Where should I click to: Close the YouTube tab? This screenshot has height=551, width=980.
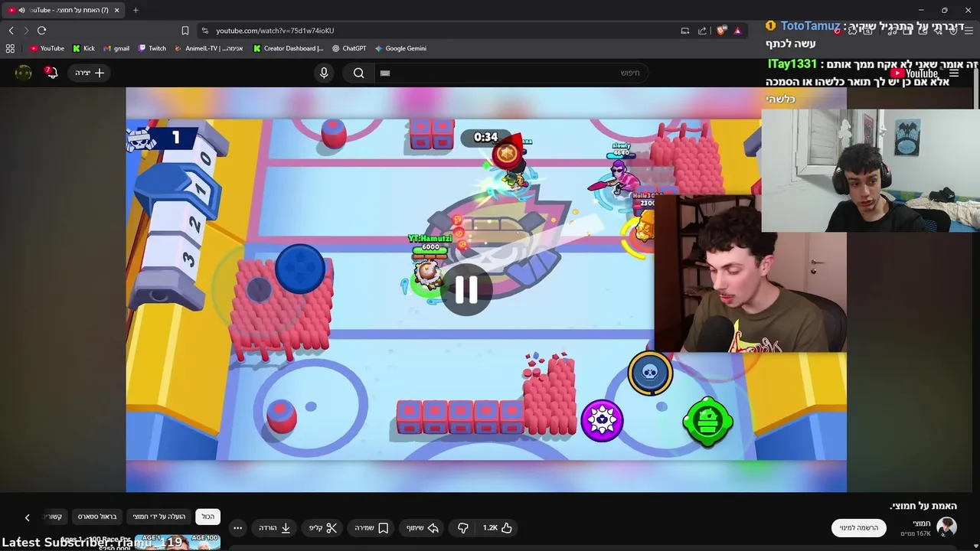click(117, 10)
